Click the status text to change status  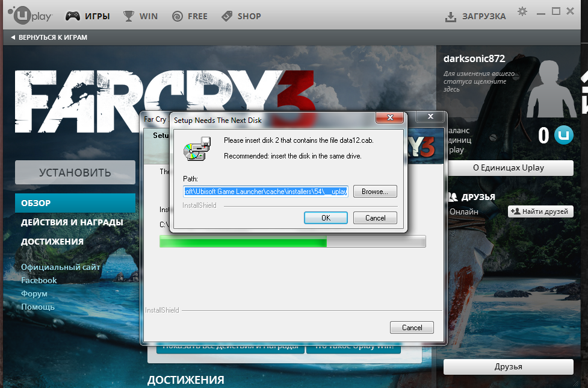click(479, 81)
